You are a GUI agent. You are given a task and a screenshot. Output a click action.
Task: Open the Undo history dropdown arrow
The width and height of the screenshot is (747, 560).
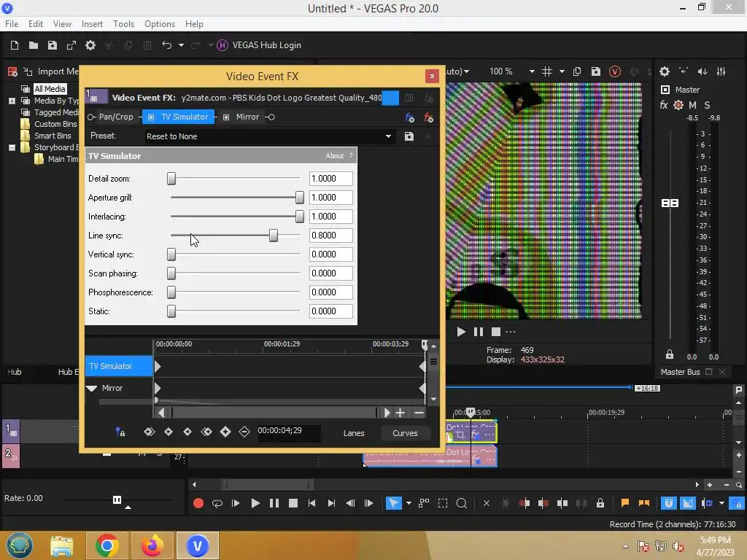pyautogui.click(x=181, y=45)
